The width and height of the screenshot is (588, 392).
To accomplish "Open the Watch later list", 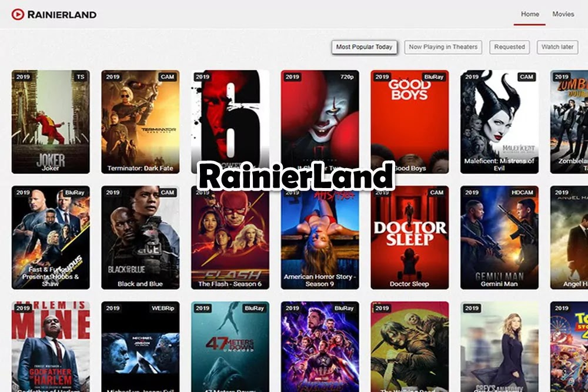I will [x=557, y=47].
